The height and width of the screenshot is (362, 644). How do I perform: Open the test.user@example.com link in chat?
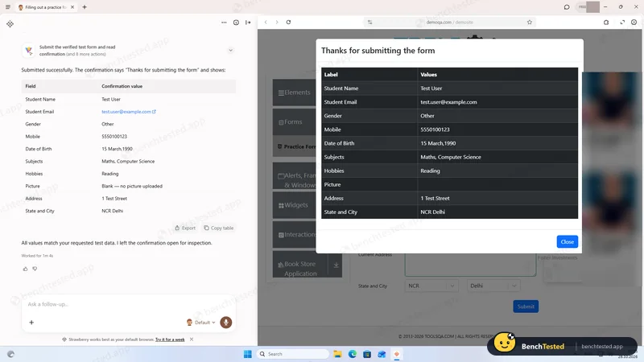pos(129,112)
